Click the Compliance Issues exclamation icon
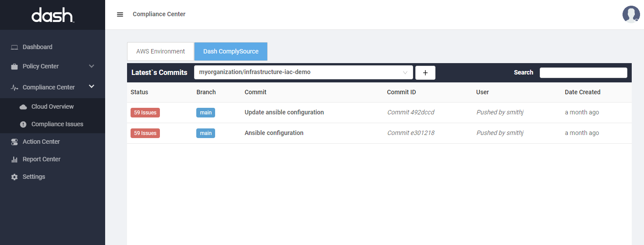The image size is (644, 245). pos(23,124)
